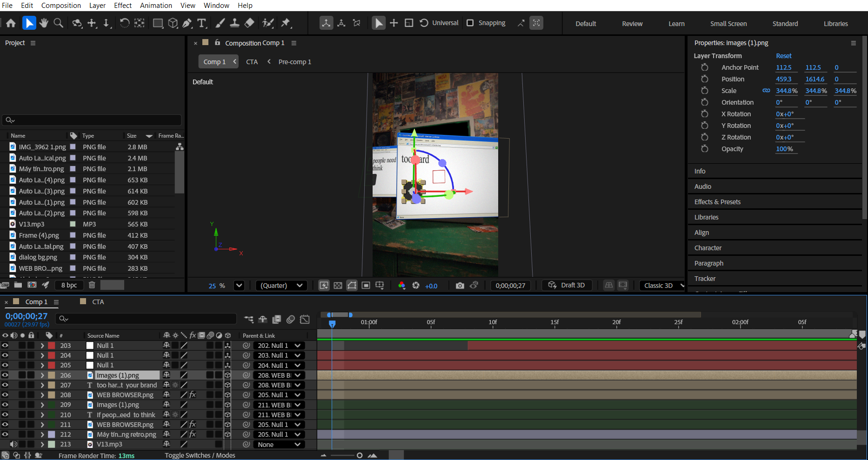Viewport: 868px width, 460px height.
Task: Expand layer 208 WEB BROWSER.png properties
Action: pos(42,395)
